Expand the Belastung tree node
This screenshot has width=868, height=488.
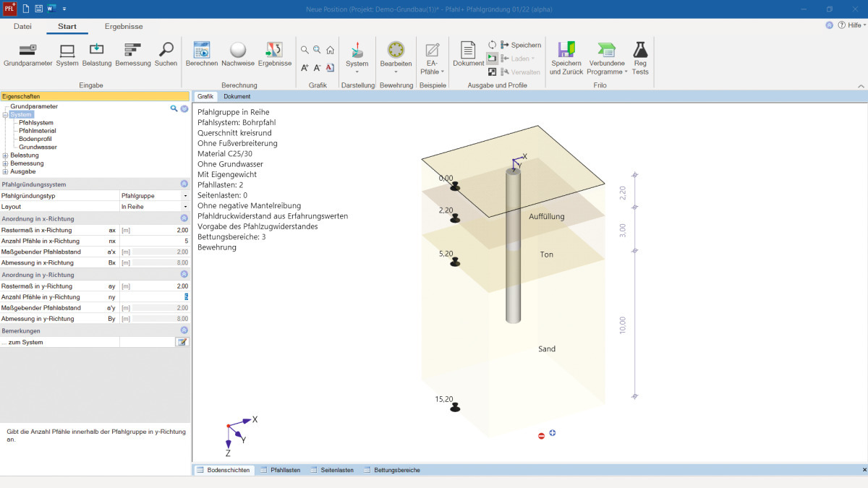coord(6,155)
